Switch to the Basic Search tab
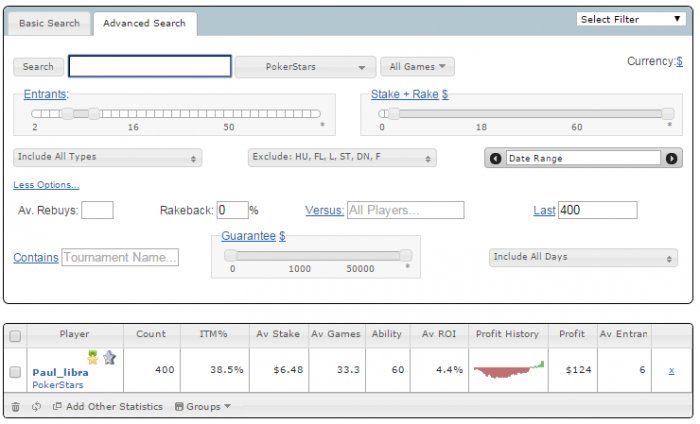 pos(48,23)
